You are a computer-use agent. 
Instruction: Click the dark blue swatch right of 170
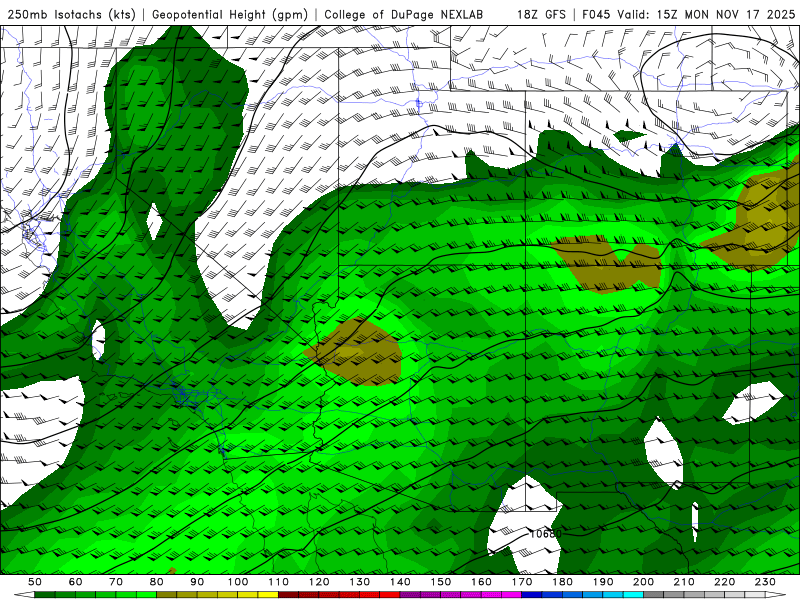tap(532, 595)
